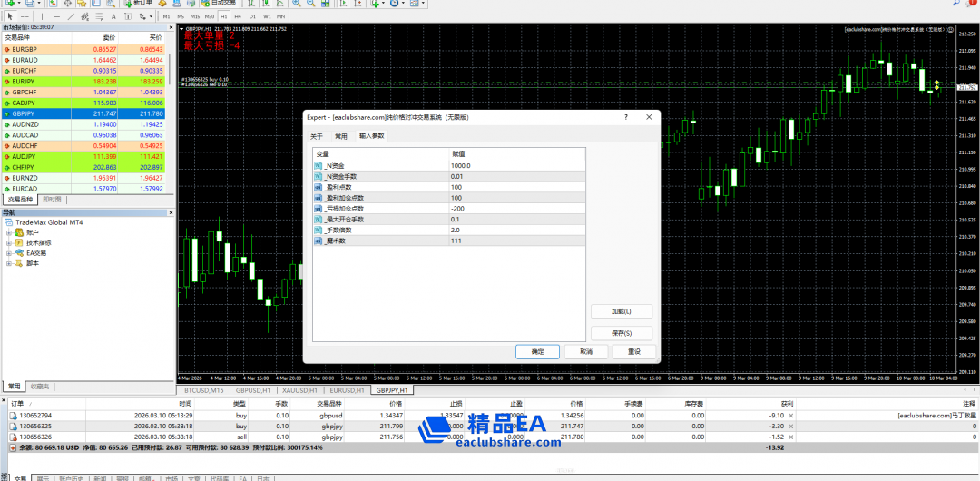Screen dimensions: 980x481
Task: Expand the EA交易 tree node
Action: (x=9, y=253)
